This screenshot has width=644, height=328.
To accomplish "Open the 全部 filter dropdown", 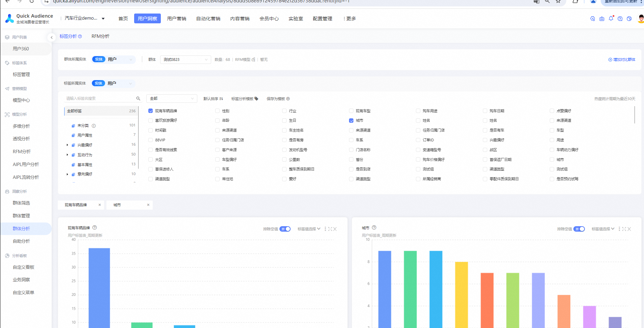I will point(172,98).
